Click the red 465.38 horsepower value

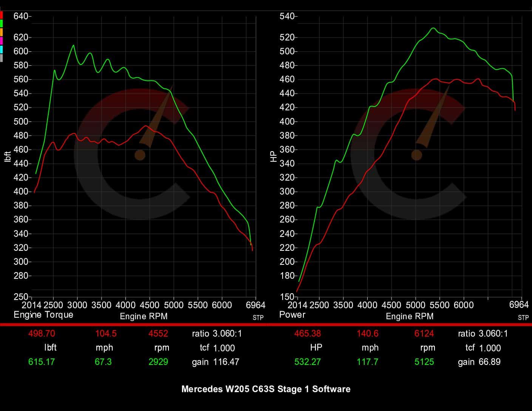click(x=308, y=334)
